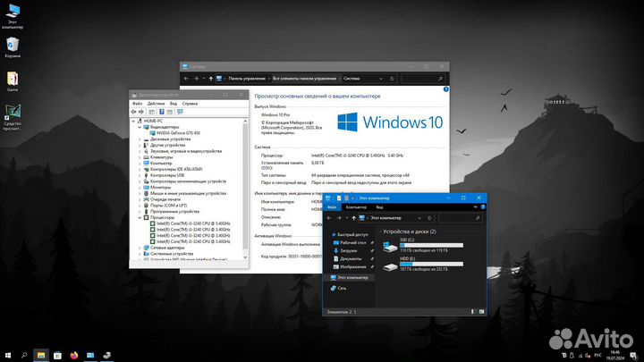The image size is (644, 362).
Task: Click forward arrow in Device Manager toolbar
Action: point(141,112)
